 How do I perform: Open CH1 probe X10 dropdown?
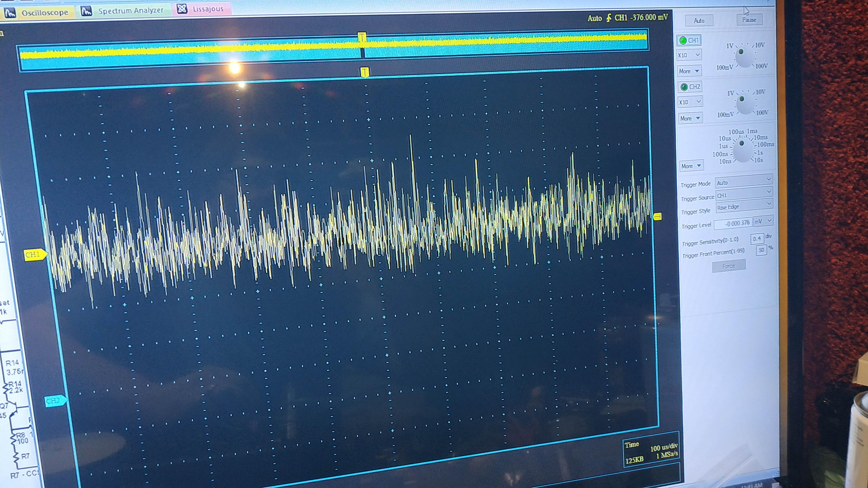[x=689, y=55]
